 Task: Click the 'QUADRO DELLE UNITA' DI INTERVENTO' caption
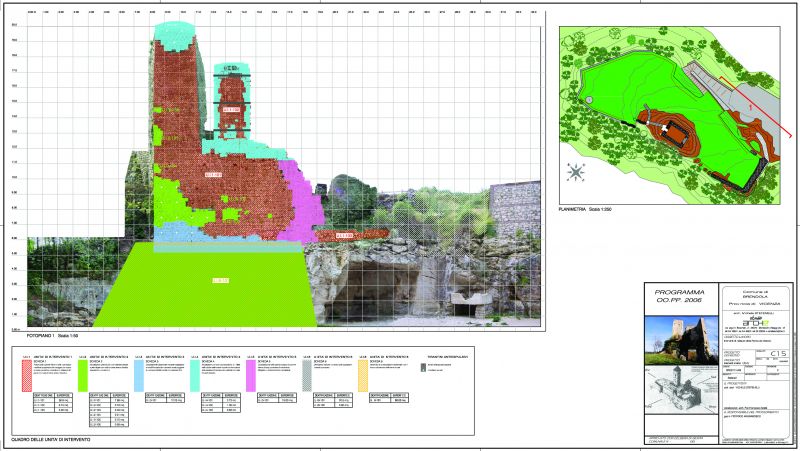pyautogui.click(x=51, y=440)
